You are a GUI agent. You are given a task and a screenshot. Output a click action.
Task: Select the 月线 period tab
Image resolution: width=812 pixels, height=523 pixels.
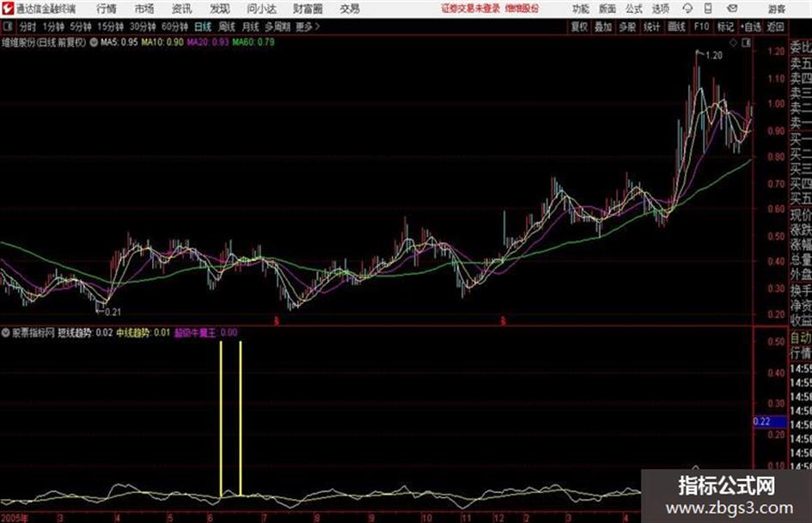point(251,27)
